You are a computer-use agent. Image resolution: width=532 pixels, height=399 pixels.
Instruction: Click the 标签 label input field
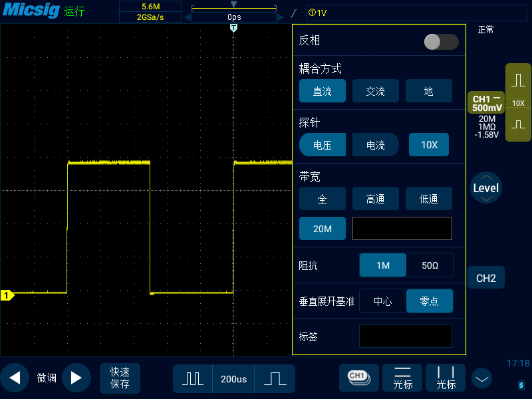tap(406, 336)
